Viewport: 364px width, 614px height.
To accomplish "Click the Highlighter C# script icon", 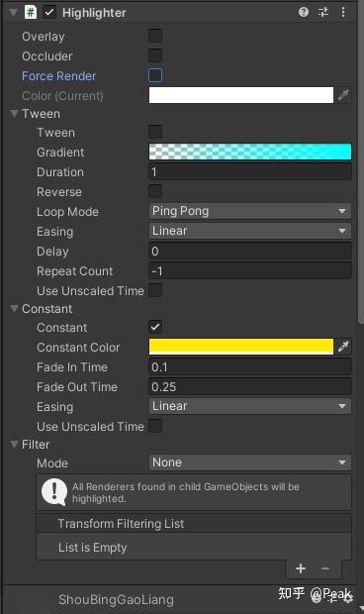I will click(x=30, y=12).
